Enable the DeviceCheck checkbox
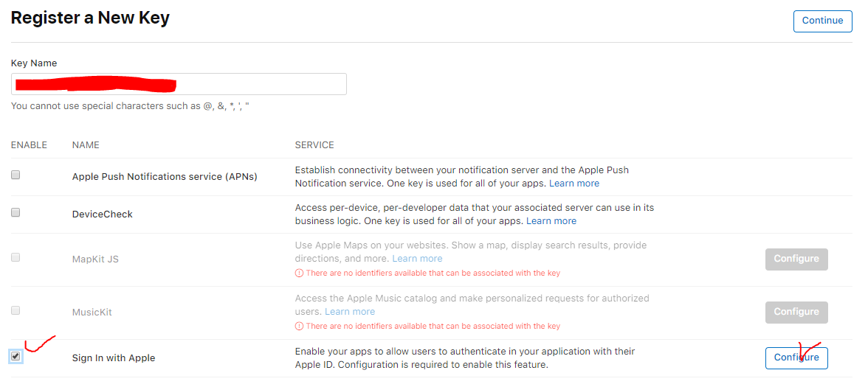This screenshot has width=868, height=387. coord(15,212)
